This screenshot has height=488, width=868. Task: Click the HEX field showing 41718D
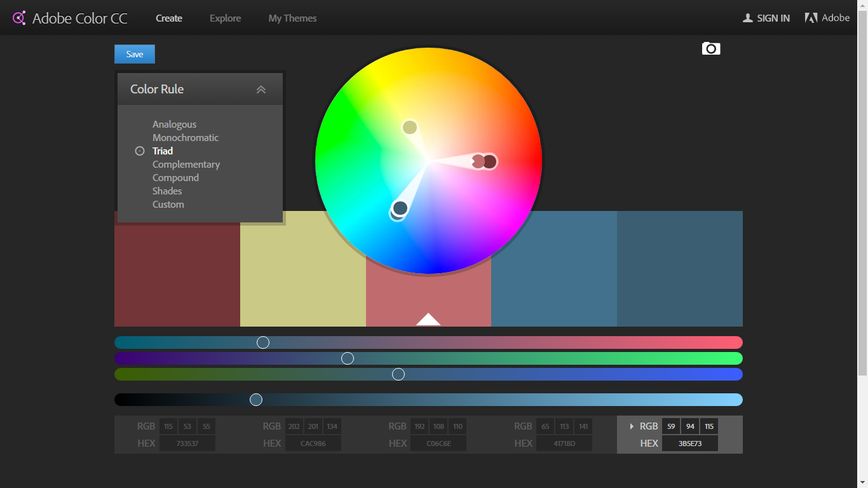point(564,444)
